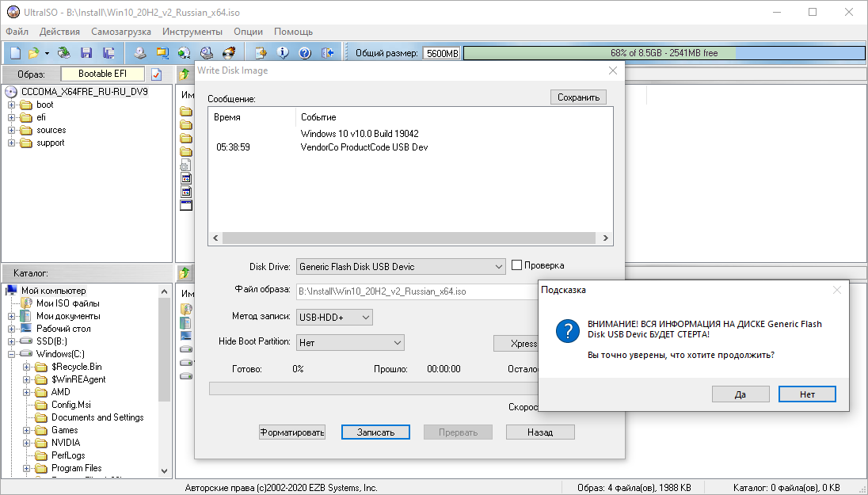
Task: Select the Documents and Settings folder
Action: point(97,417)
